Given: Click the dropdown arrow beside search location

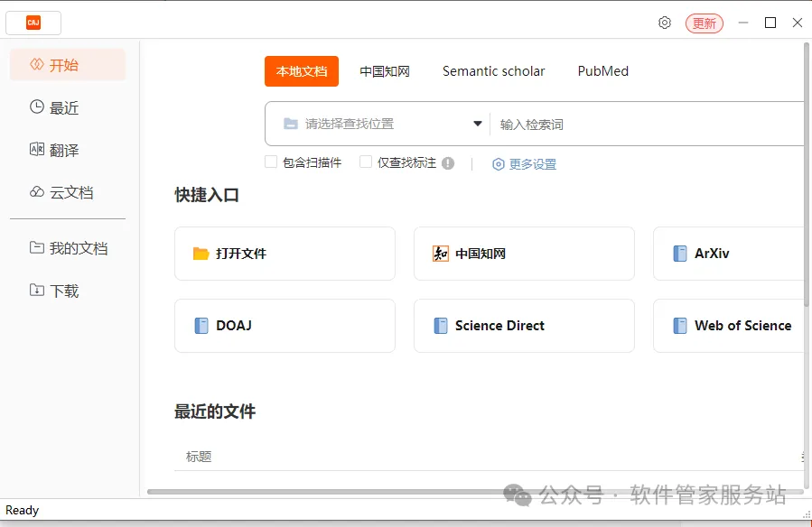Looking at the screenshot, I should click(478, 124).
